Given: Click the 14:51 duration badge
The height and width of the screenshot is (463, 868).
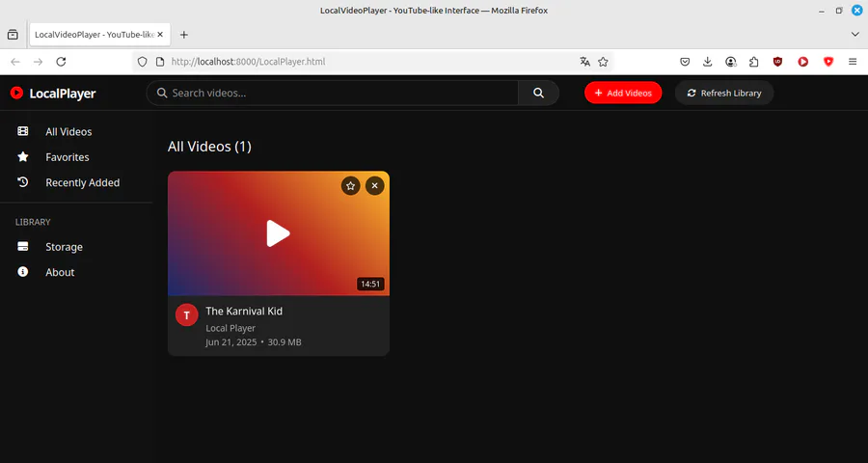Looking at the screenshot, I should pos(370,285).
